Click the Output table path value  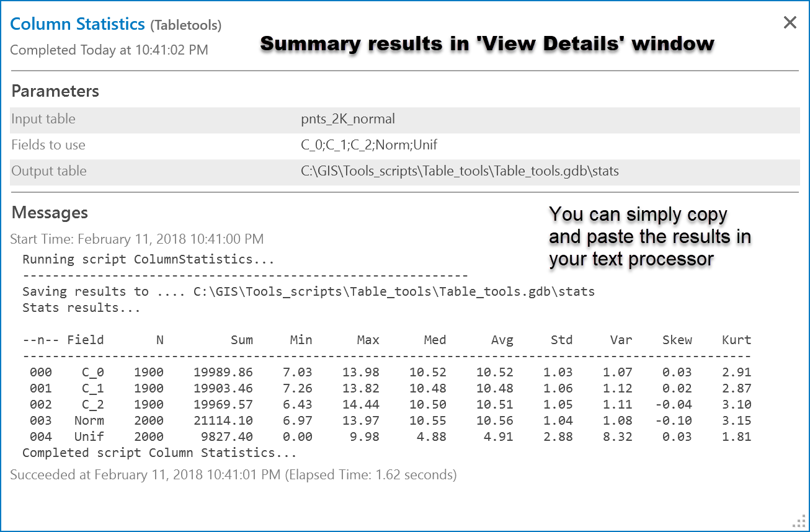click(460, 171)
